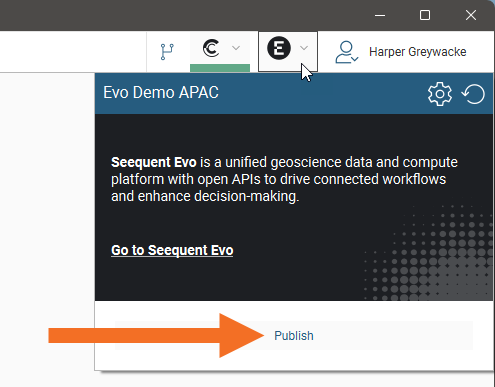495x387 pixels.
Task: Minimize the application window
Action: (380, 15)
